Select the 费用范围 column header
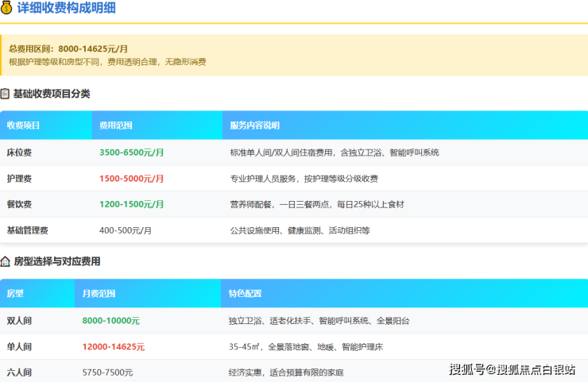The image size is (588, 382). point(116,125)
